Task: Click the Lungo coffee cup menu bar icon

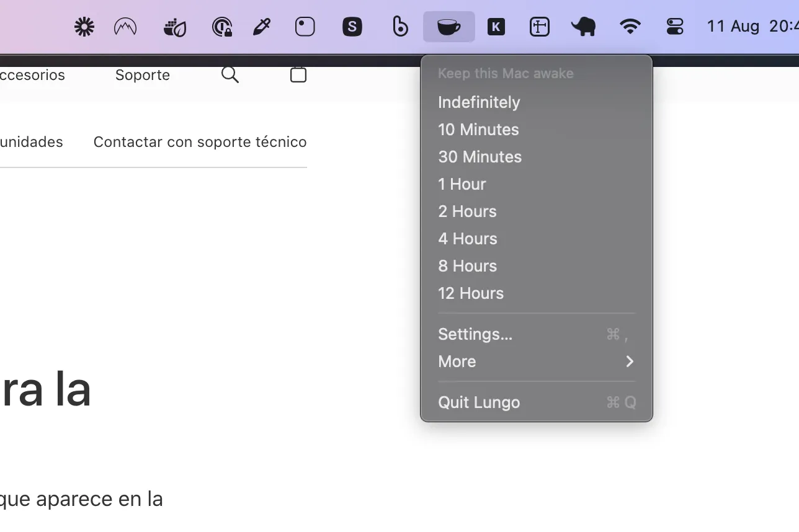Action: click(449, 26)
